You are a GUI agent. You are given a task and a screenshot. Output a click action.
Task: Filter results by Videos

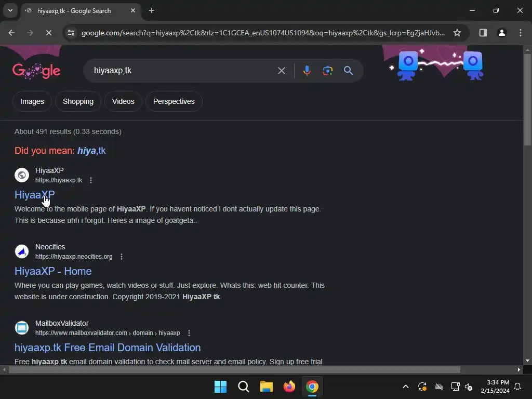(123, 101)
